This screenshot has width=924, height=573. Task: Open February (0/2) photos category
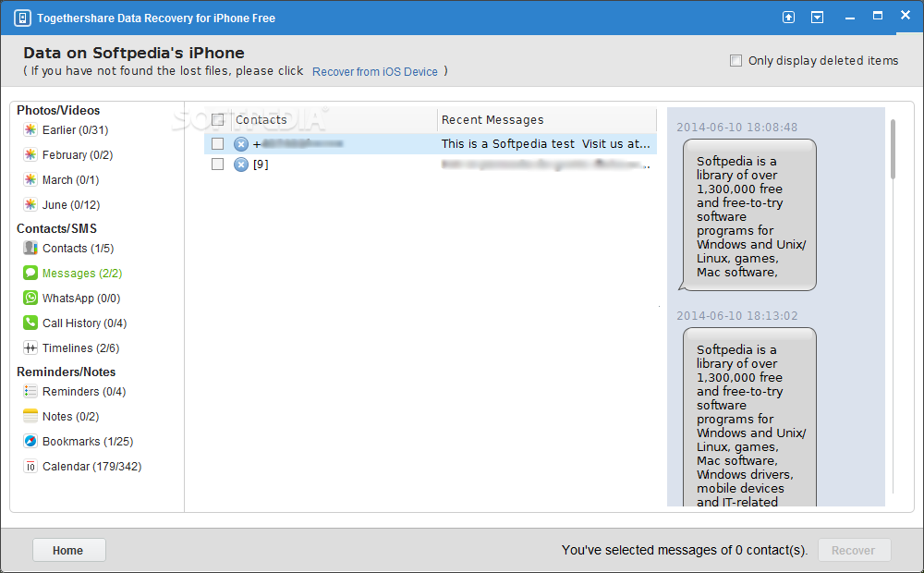click(x=78, y=154)
